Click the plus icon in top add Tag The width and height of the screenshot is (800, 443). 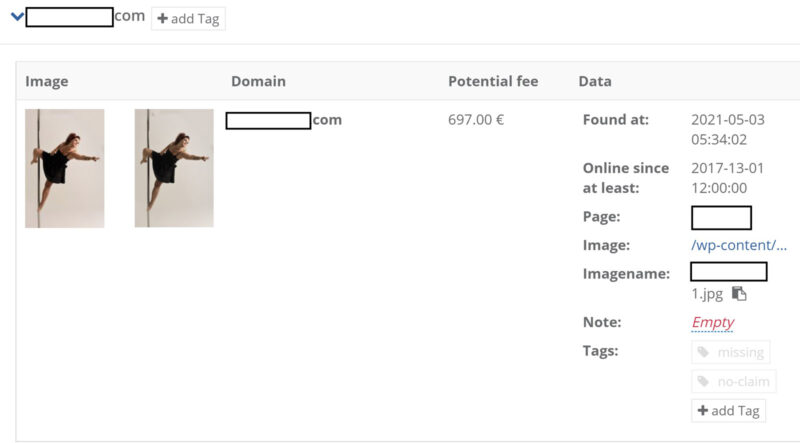(x=162, y=19)
